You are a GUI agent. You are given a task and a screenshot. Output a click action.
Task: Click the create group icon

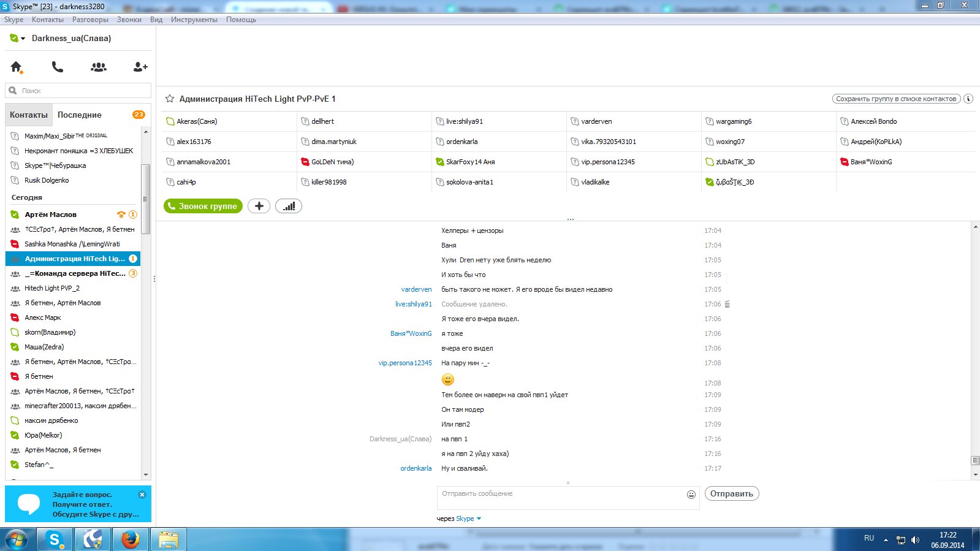(99, 67)
